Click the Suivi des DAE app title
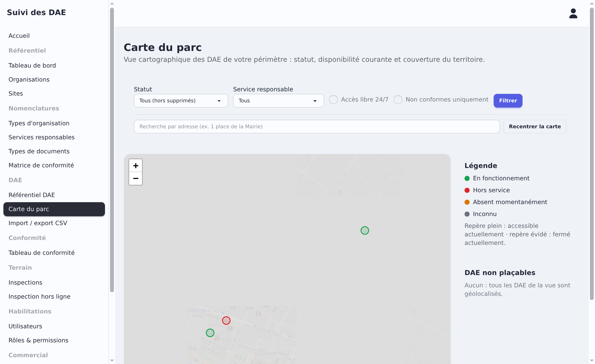The width and height of the screenshot is (595, 364). click(36, 12)
